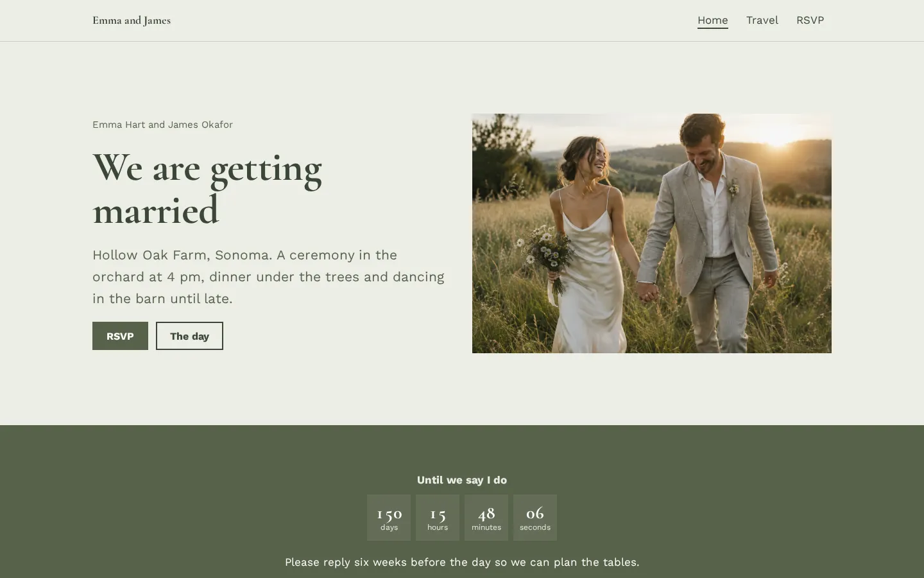Go to the Travel page

(x=762, y=21)
